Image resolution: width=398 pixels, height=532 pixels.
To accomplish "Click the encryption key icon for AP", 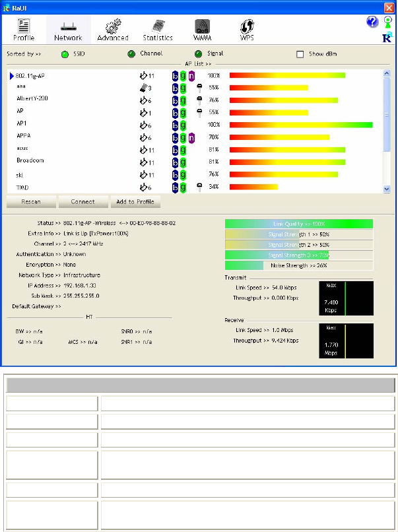I will tap(199, 113).
